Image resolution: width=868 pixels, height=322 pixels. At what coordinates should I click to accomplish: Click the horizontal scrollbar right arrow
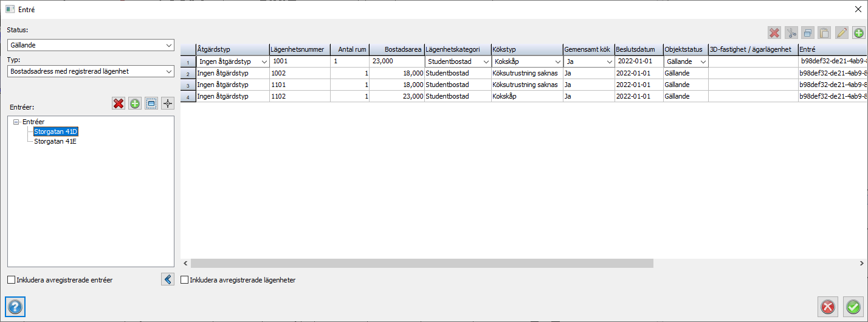click(x=861, y=263)
